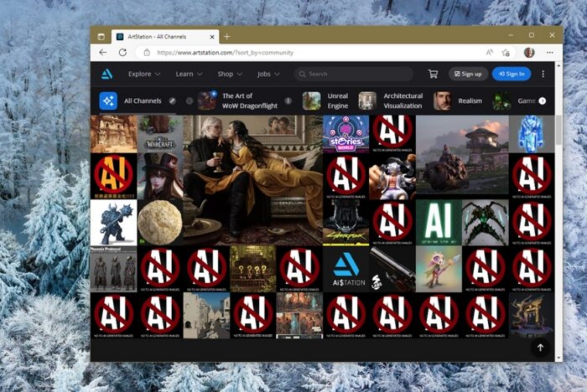Open The Art of WoW Dragonflight channel

tap(237, 101)
